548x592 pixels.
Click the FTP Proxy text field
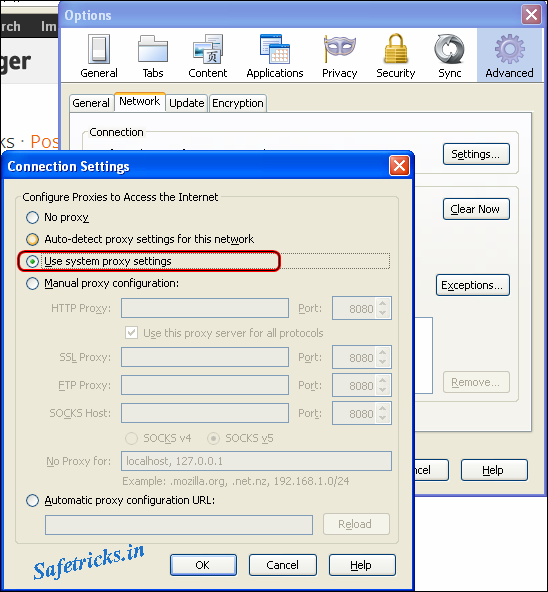point(205,385)
